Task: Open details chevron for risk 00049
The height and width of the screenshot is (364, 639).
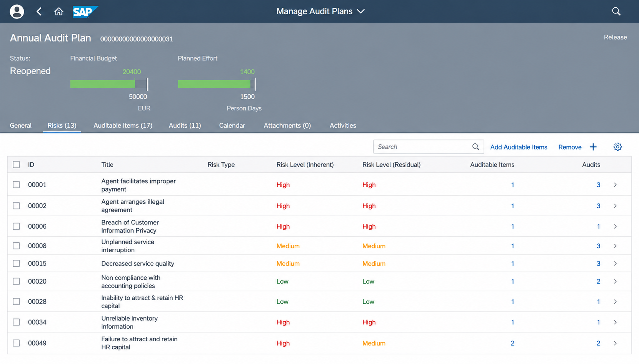Action: [615, 343]
